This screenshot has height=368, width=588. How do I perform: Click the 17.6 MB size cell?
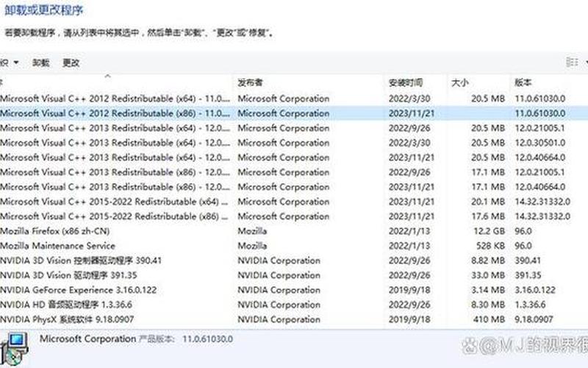tap(488, 216)
